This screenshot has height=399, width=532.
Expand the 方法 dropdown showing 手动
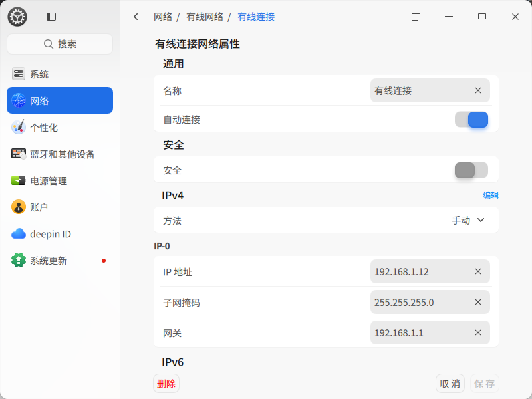(x=468, y=221)
